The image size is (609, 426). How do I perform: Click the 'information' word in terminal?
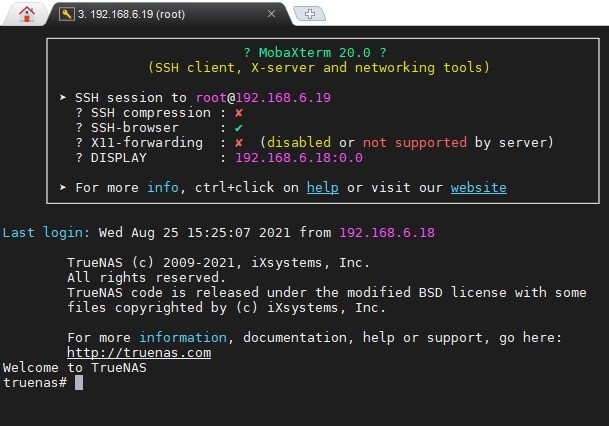(x=183, y=337)
